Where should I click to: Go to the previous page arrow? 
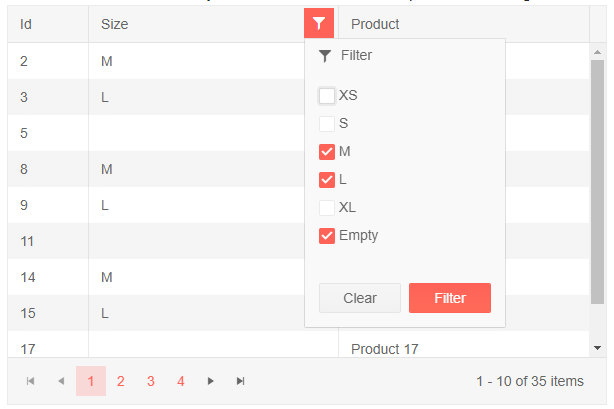click(60, 381)
